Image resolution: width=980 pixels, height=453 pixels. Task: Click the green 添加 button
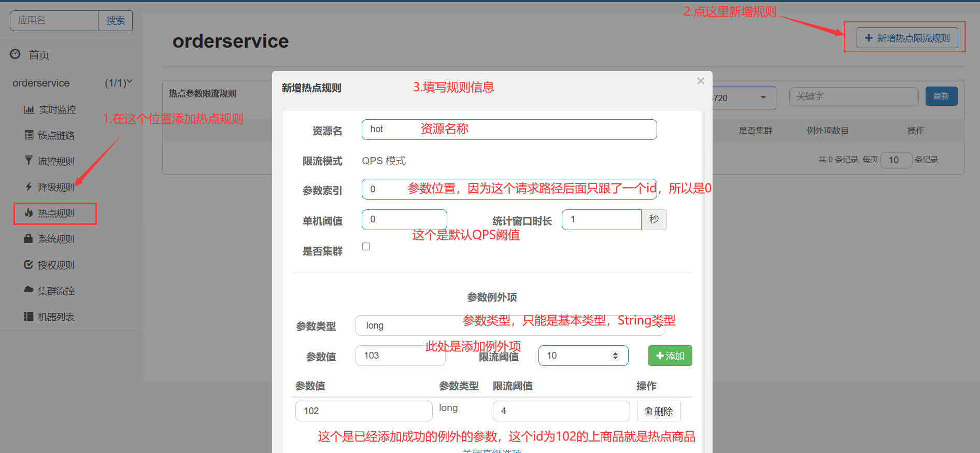pos(670,356)
